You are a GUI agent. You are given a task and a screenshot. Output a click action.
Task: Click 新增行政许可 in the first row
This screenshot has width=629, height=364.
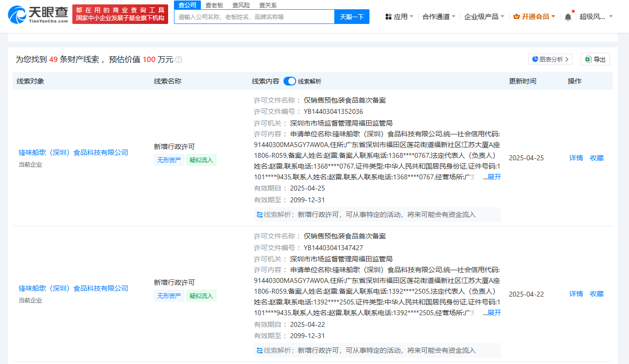(174, 146)
